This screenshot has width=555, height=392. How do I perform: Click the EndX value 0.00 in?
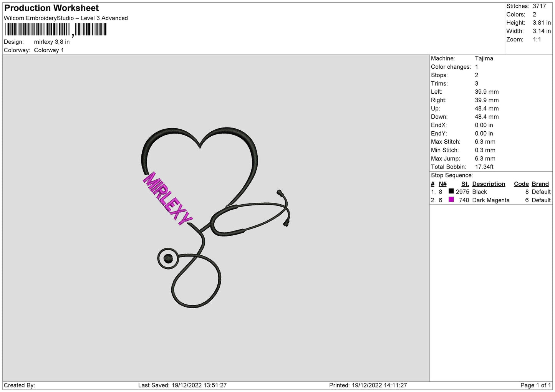point(484,125)
